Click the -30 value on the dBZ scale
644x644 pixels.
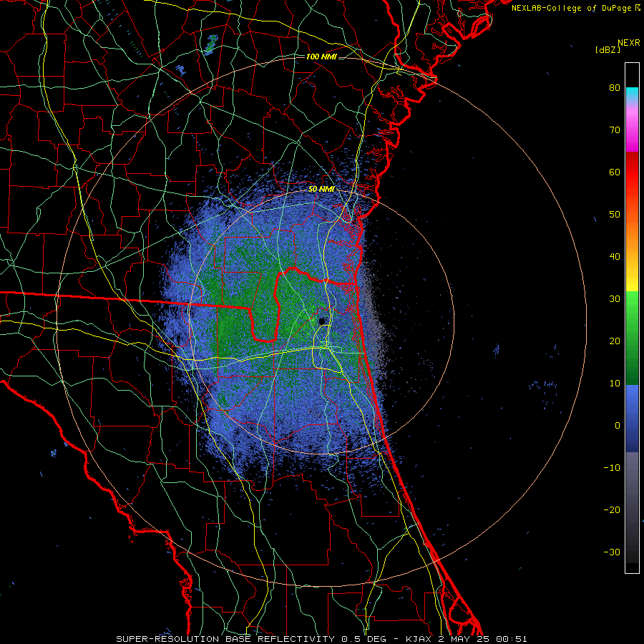[612, 552]
